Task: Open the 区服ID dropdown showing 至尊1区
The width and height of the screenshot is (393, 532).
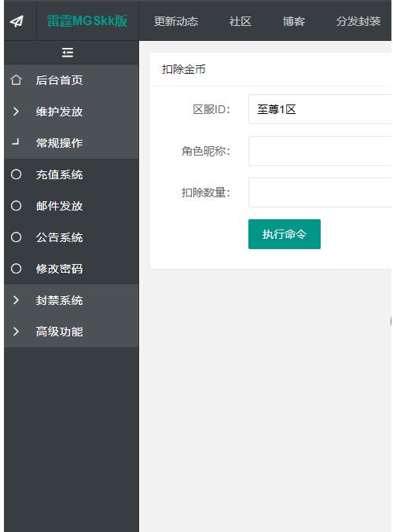Action: pyautogui.click(x=320, y=109)
